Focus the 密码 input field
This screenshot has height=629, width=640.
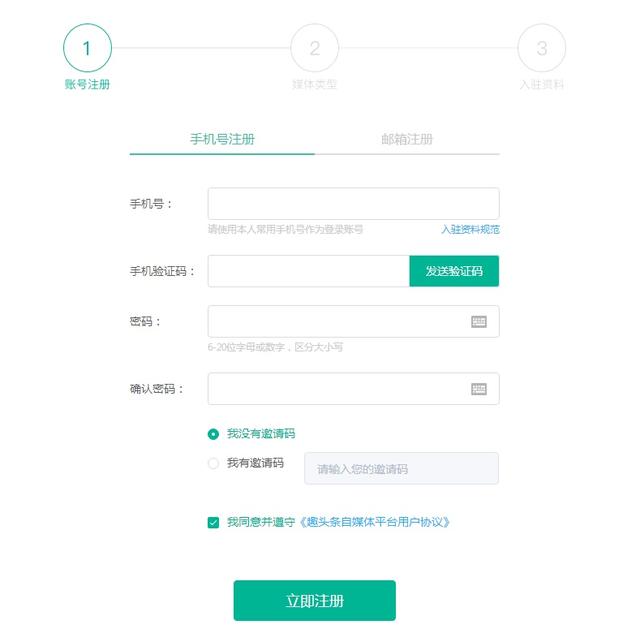point(353,322)
